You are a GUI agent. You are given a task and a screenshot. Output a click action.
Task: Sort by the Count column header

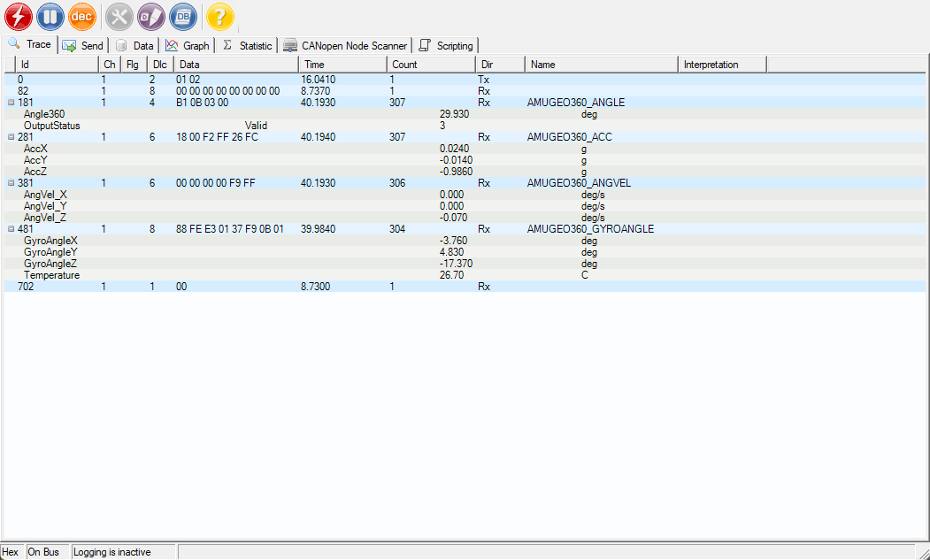pos(431,65)
